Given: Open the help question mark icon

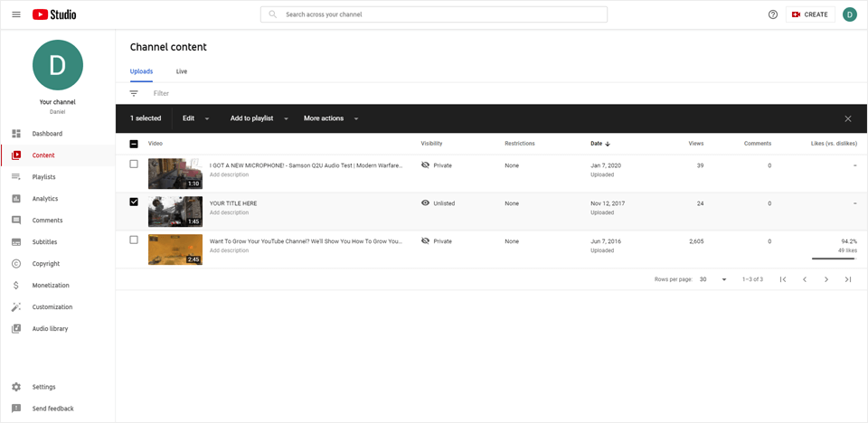Looking at the screenshot, I should [773, 14].
